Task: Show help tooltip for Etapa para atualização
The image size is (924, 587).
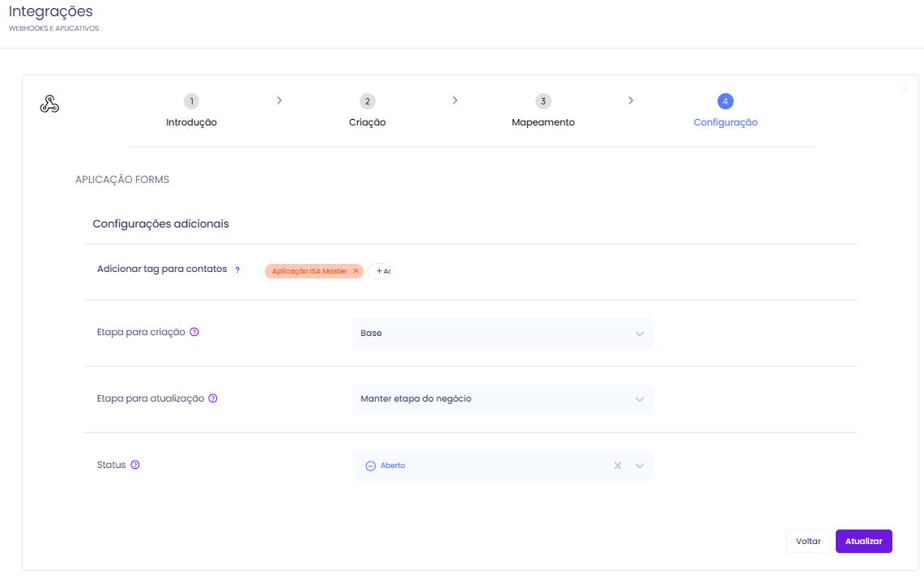Action: (213, 398)
